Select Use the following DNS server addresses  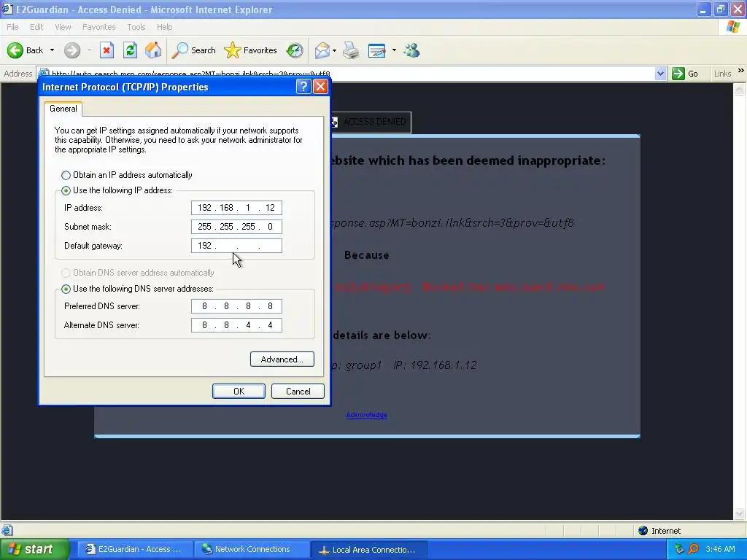tap(66, 289)
